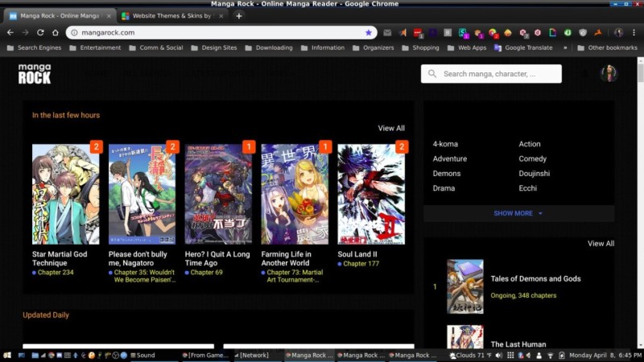The image size is (644, 362).
Task: Open the volume speaker tray icon
Action: click(x=498, y=356)
